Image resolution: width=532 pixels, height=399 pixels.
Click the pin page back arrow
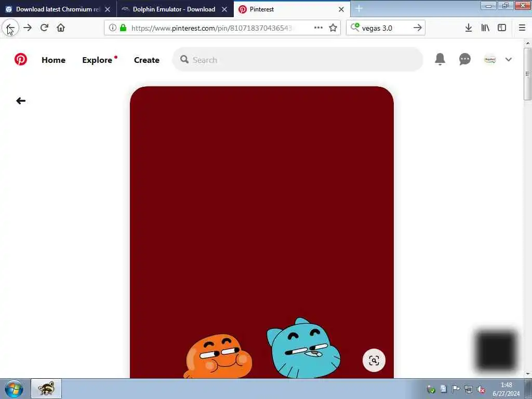click(21, 101)
